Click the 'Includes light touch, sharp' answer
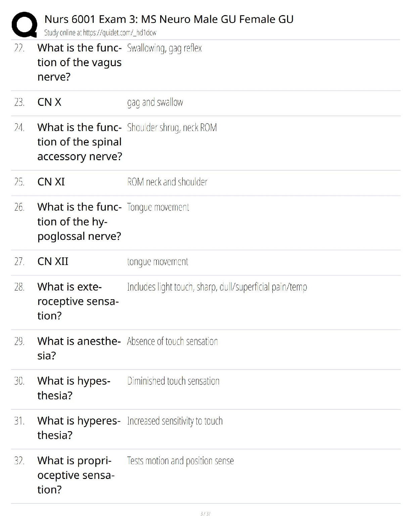 [217, 287]
